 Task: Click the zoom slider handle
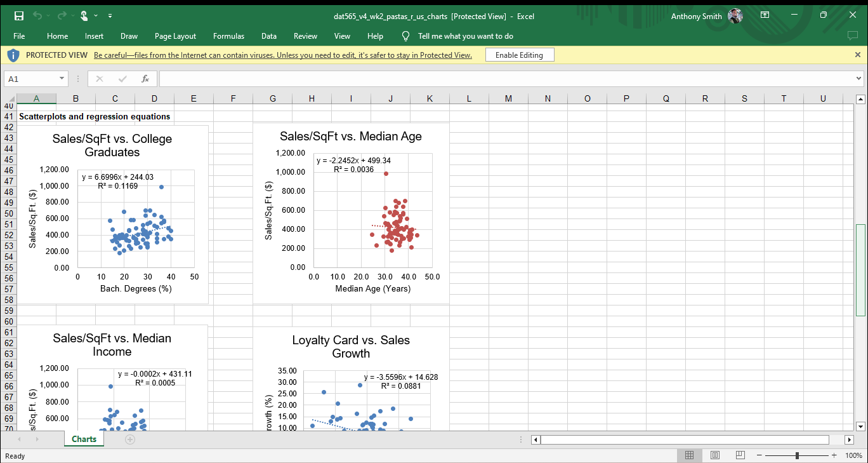click(797, 455)
